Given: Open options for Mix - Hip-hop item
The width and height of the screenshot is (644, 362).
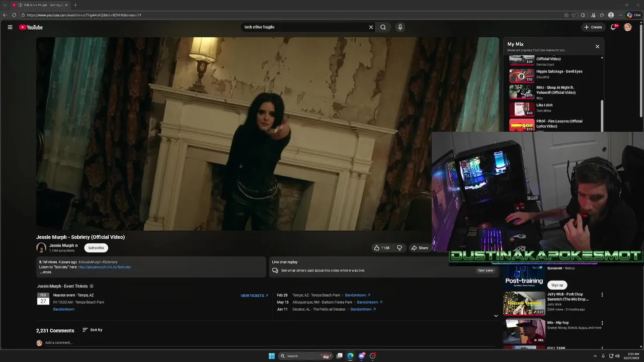Looking at the screenshot, I should click(602, 323).
